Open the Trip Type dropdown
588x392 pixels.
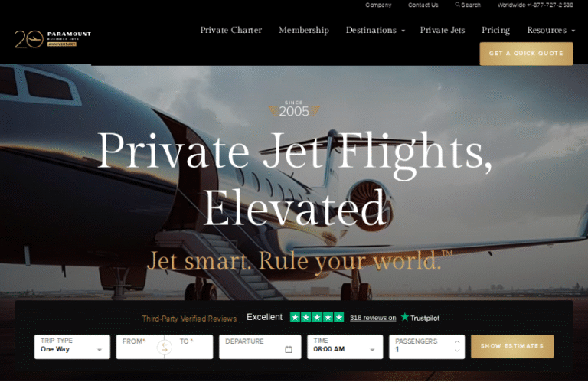click(72, 347)
